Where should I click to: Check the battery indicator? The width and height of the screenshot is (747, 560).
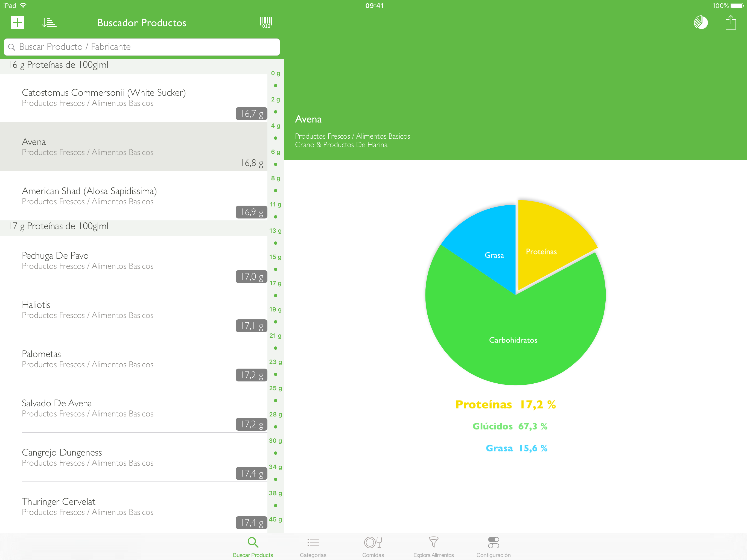pyautogui.click(x=737, y=5)
